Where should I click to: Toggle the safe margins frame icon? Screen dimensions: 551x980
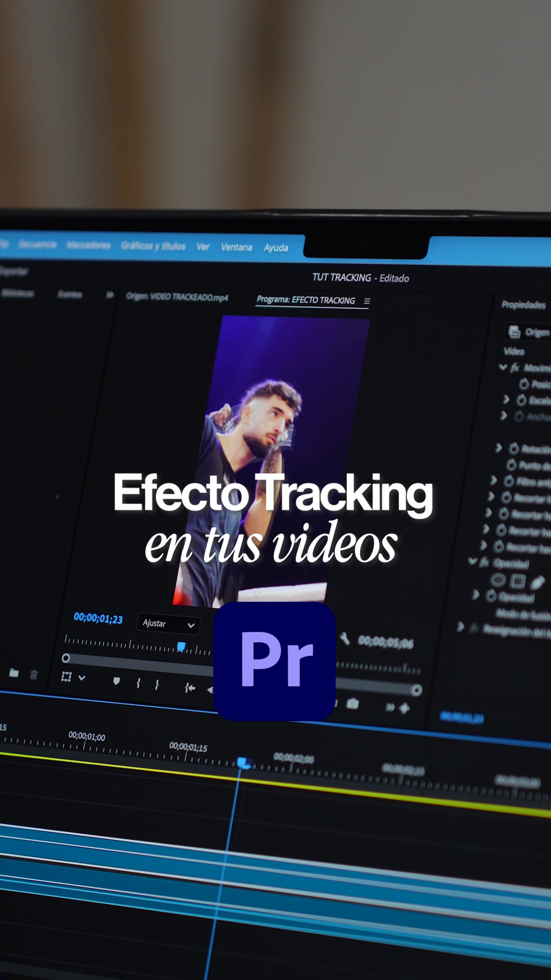(66, 677)
